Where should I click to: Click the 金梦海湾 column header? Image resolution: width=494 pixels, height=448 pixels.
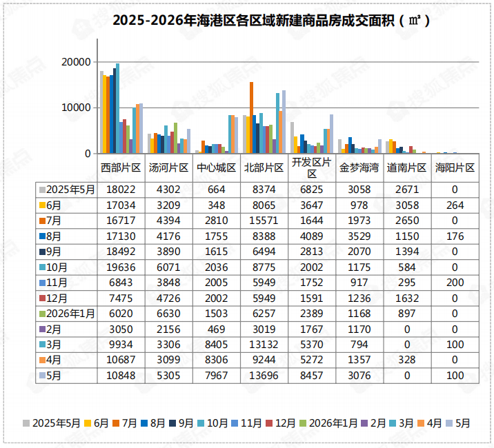point(359,167)
